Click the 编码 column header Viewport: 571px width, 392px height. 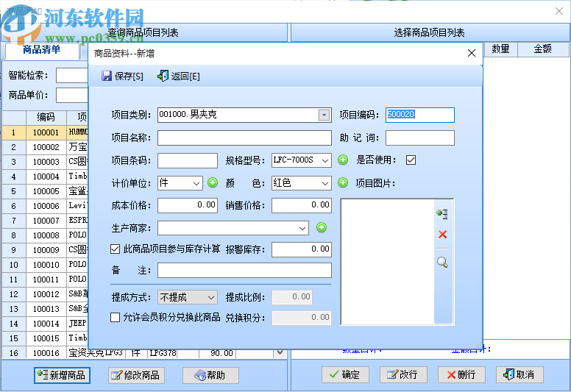46,117
